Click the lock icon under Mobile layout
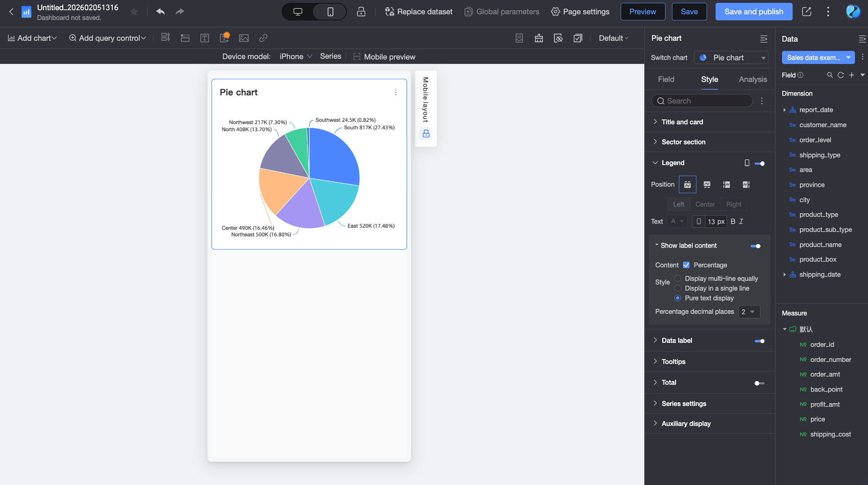The height and width of the screenshot is (485, 868). [x=426, y=134]
